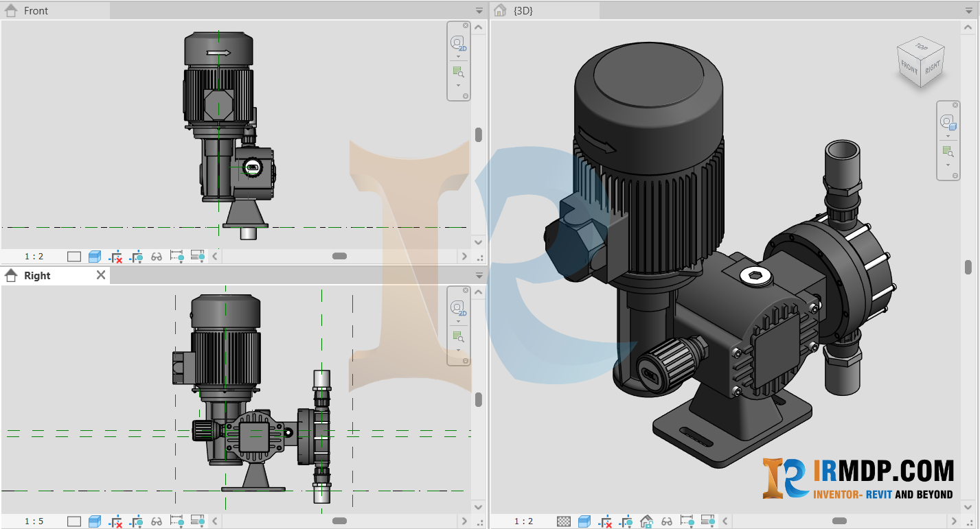
Task: Expand zoom options dropdown in 3D view
Action: (x=948, y=165)
